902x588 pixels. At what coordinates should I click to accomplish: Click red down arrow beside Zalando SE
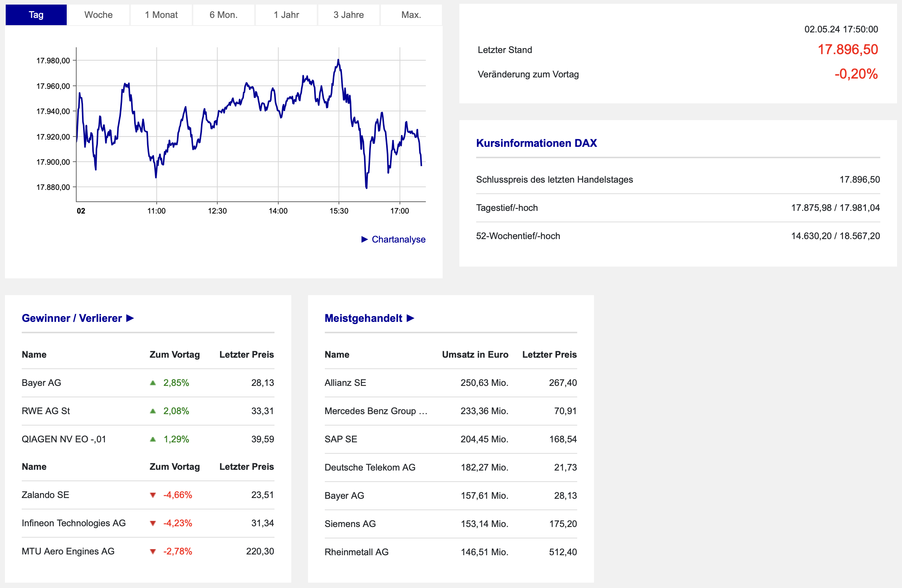153,495
